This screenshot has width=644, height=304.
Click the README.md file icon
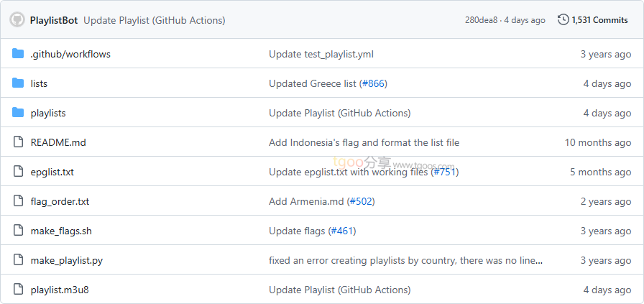(x=18, y=142)
